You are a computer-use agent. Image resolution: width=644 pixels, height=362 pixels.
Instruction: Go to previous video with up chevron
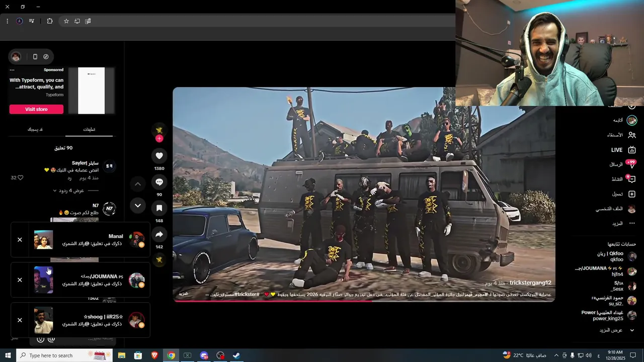(137, 184)
